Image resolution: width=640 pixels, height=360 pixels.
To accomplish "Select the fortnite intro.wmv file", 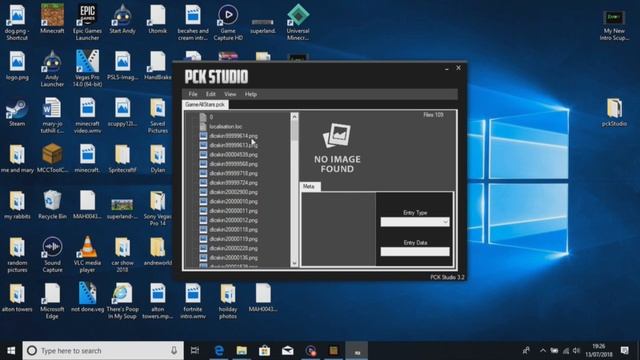I will coord(193,301).
